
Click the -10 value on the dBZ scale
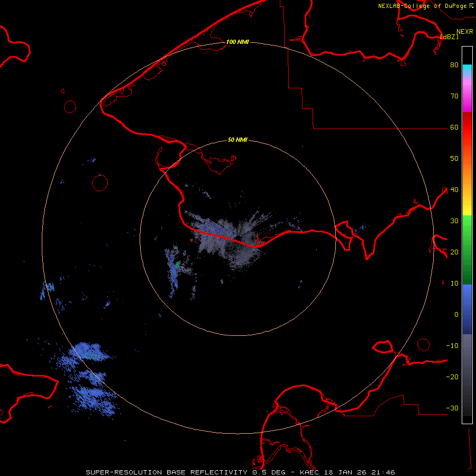452,346
